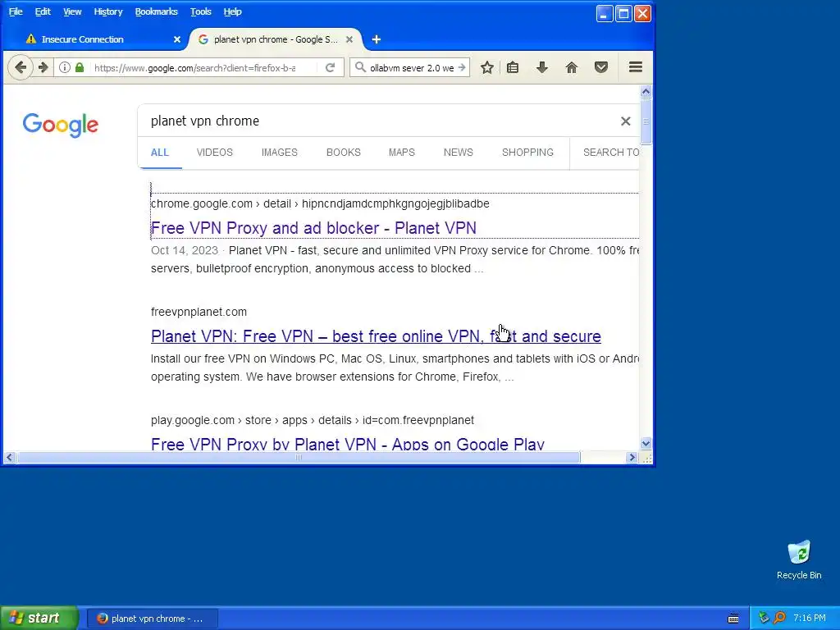Switch to NEWS results
Viewport: 840px width, 630px height.
[x=458, y=153]
